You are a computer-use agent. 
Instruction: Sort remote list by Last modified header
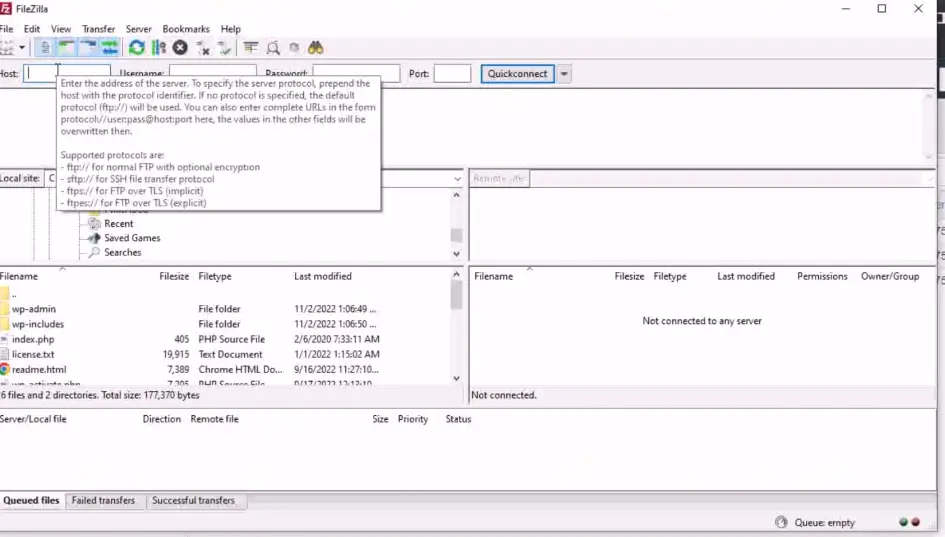coord(746,276)
